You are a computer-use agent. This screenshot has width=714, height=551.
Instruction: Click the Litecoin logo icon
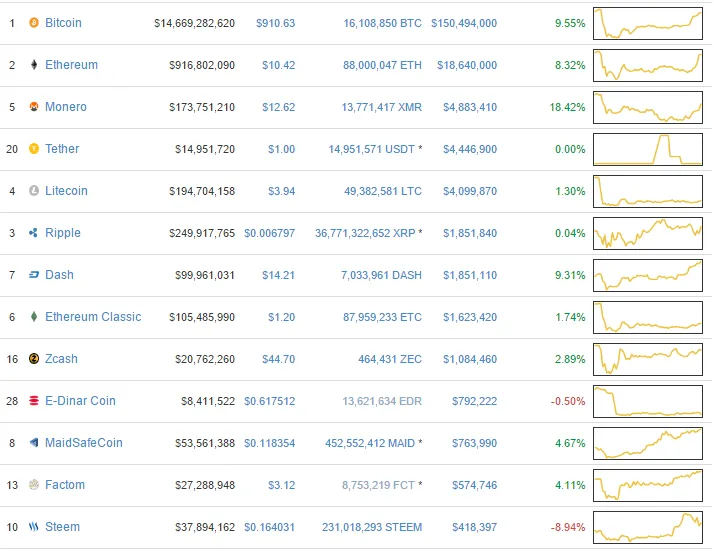pyautogui.click(x=34, y=190)
